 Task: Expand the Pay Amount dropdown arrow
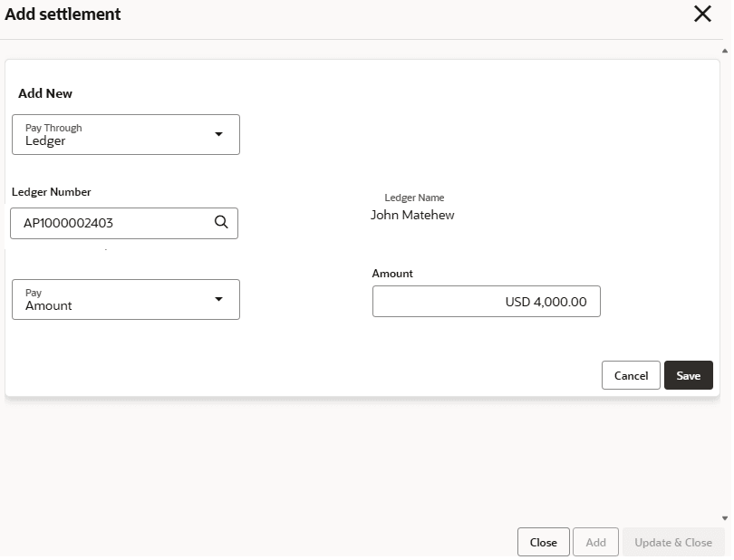pos(218,299)
